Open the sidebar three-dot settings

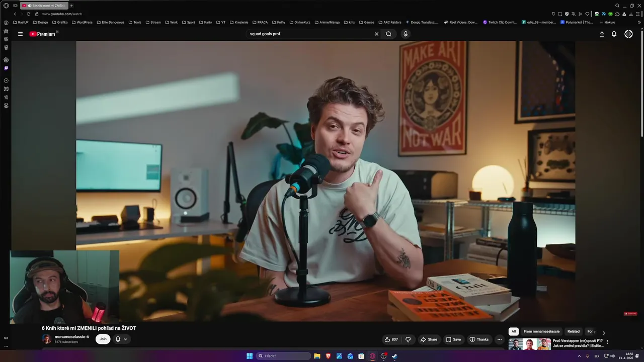pyautogui.click(x=6, y=346)
